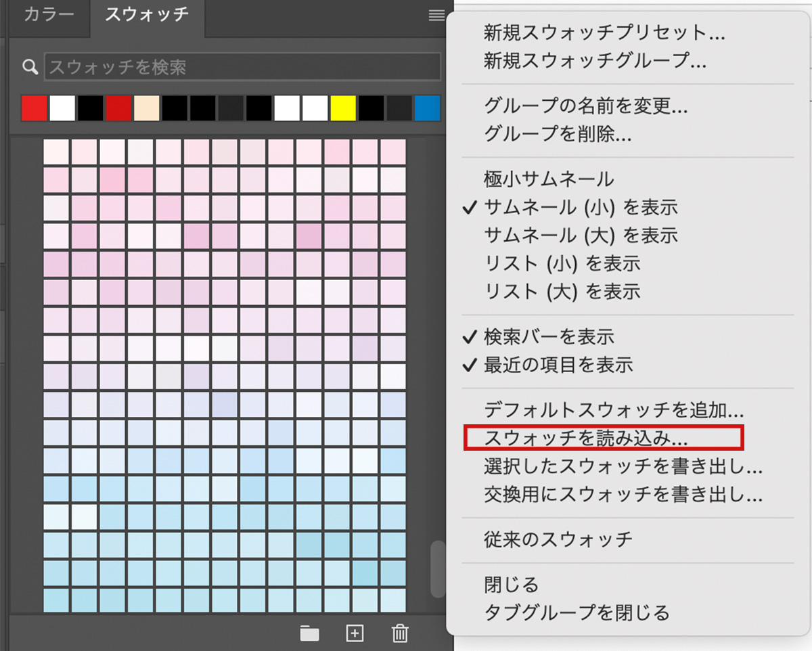Click the create new swatch plus icon
The height and width of the screenshot is (651, 812).
pos(355,633)
